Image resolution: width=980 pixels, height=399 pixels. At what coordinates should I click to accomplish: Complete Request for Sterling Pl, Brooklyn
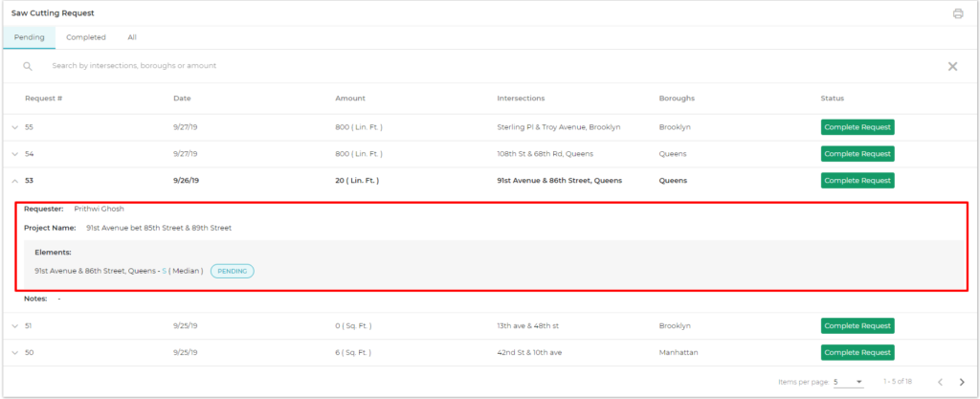(857, 127)
